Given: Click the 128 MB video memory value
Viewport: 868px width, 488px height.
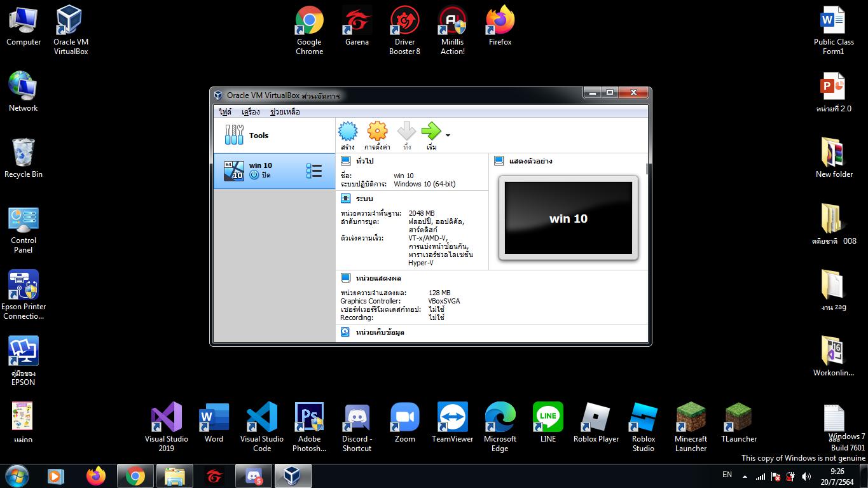Looking at the screenshot, I should point(439,293).
